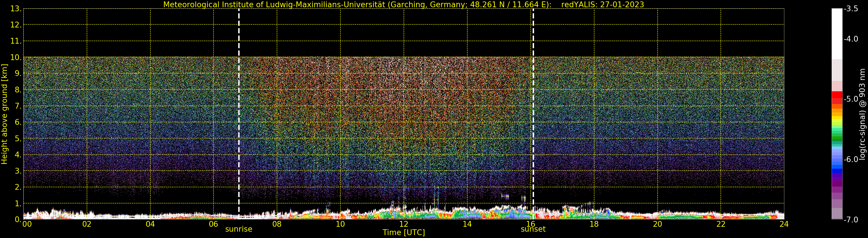The width and height of the screenshot is (868, 238).
Task: Click the 'Height above ground [km]' axis label
Action: (4, 114)
